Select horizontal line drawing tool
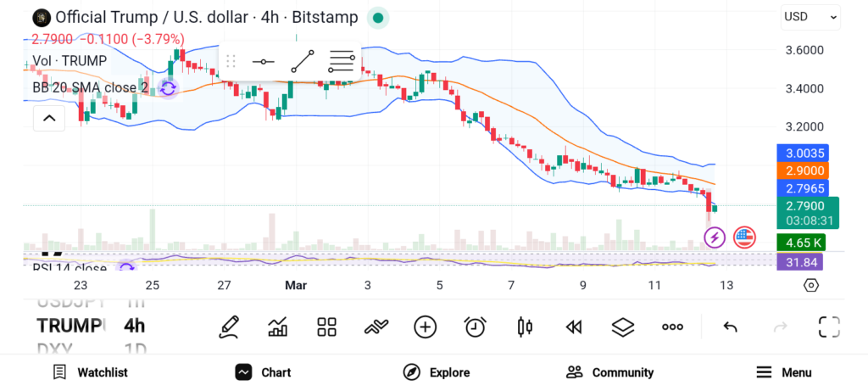868x391 pixels. [x=263, y=61]
